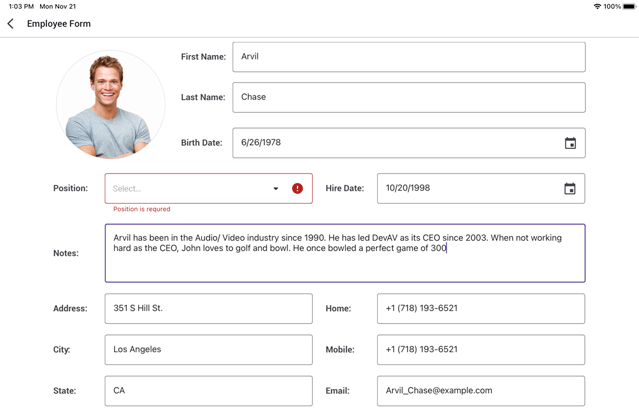Screen dimensions: 639x412
Task: Expand the Position dropdown arrow
Action: click(x=276, y=189)
